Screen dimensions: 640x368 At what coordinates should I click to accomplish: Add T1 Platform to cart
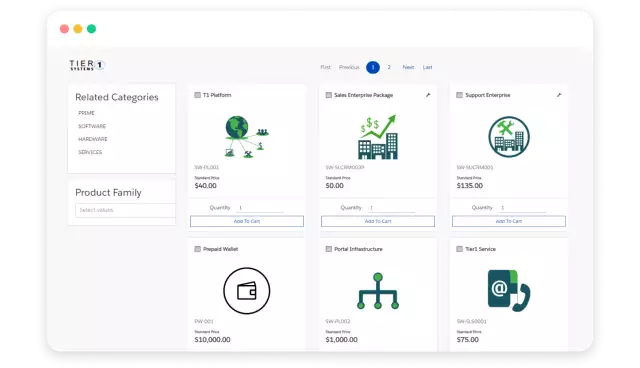[247, 221]
